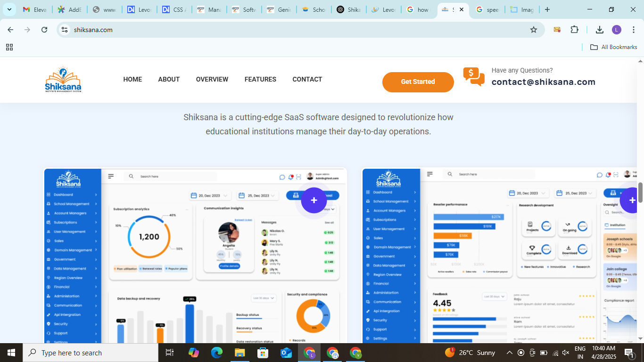Click the left dashboard screenshot with 1,200 chart
Viewport: 644px width, 362px height.
pos(195,255)
